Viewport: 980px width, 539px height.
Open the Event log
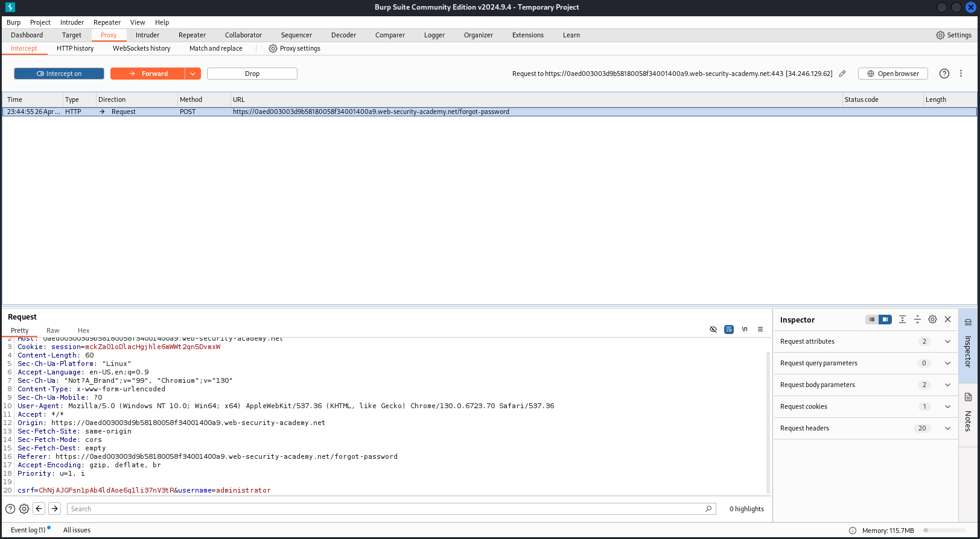[28, 530]
